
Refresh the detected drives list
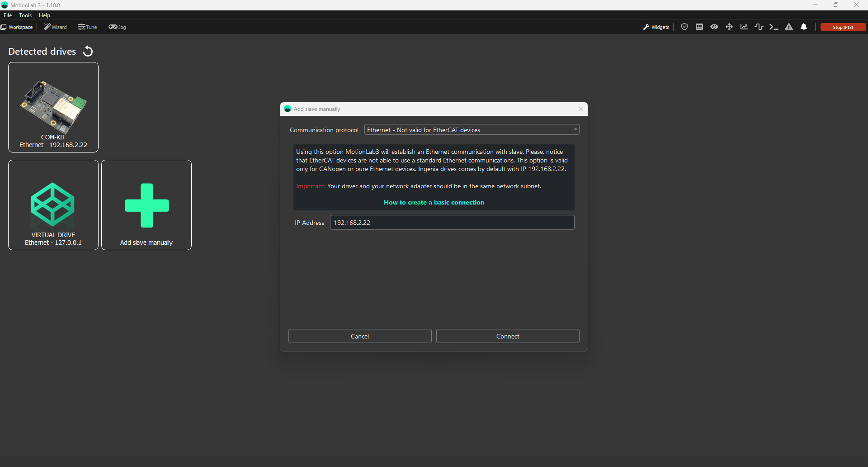tap(88, 52)
